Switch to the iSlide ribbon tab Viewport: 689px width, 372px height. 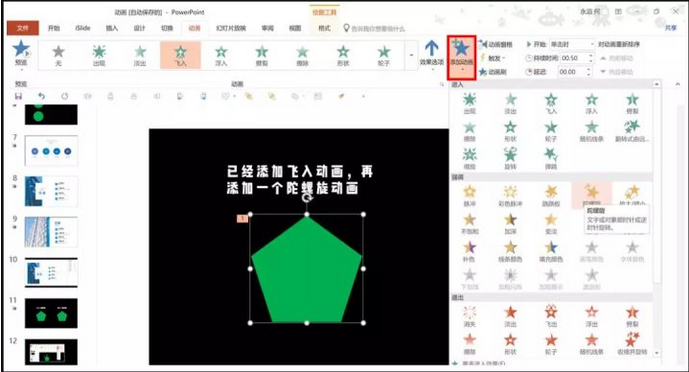[83, 28]
